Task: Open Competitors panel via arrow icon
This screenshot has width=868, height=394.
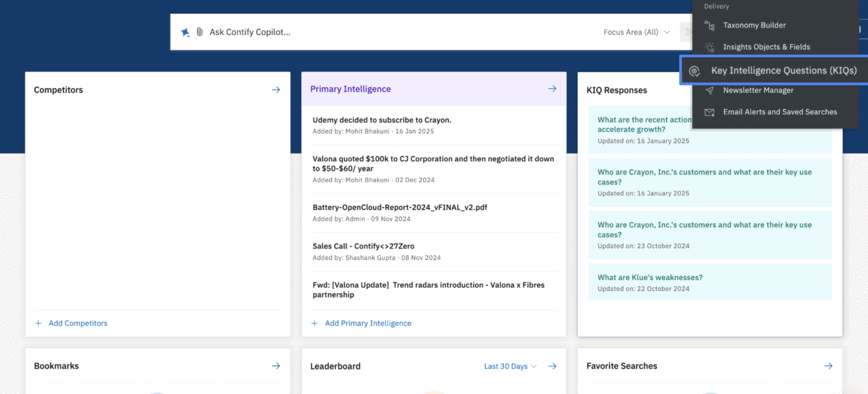Action: coord(276,90)
